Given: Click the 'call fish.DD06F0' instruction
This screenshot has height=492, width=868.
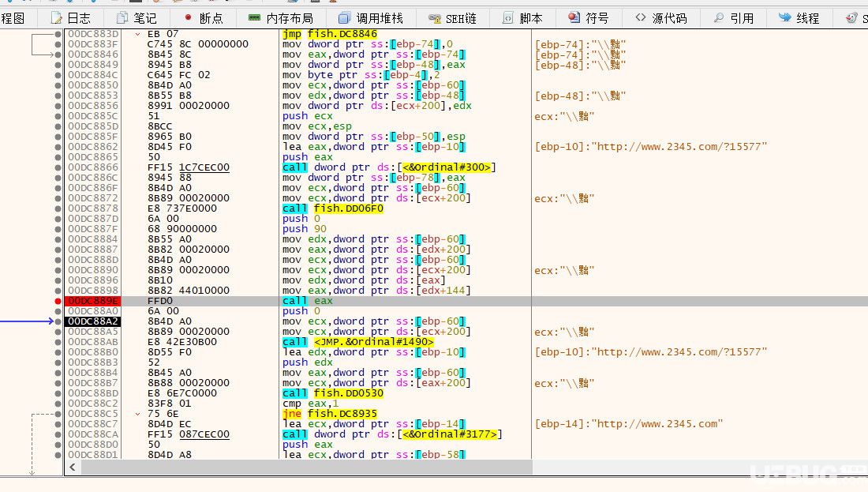Looking at the screenshot, I should point(333,208).
